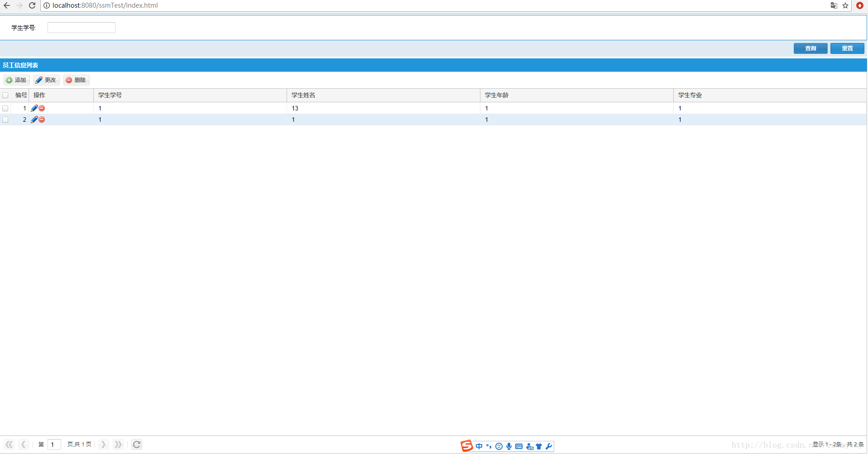868x454 pixels.
Task: Toggle Sogou punctuation mode icon
Action: (x=489, y=446)
